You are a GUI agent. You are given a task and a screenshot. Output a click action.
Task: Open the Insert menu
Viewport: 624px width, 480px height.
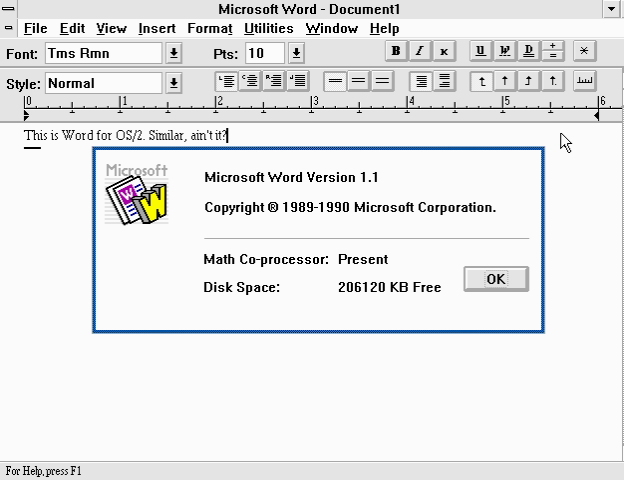(157, 29)
